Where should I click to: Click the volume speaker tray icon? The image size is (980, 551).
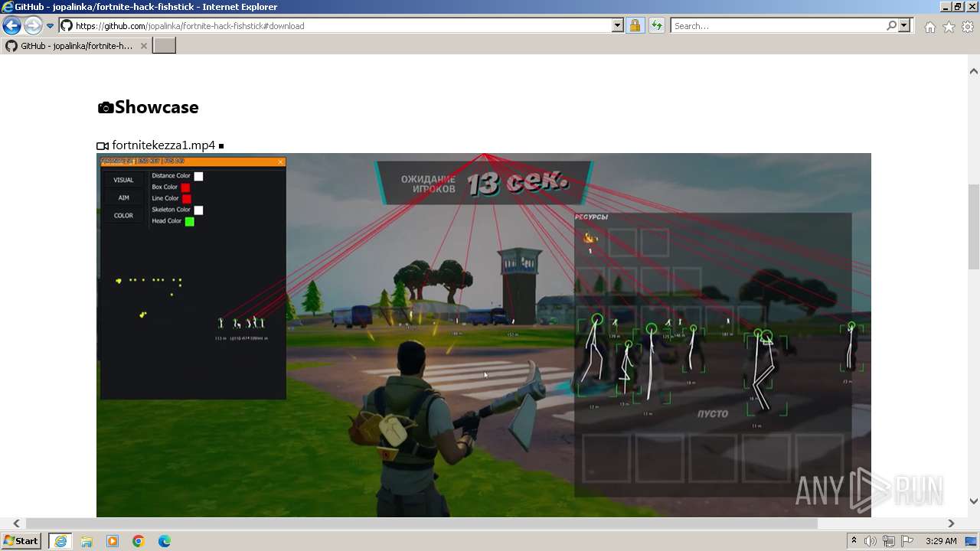click(x=871, y=541)
